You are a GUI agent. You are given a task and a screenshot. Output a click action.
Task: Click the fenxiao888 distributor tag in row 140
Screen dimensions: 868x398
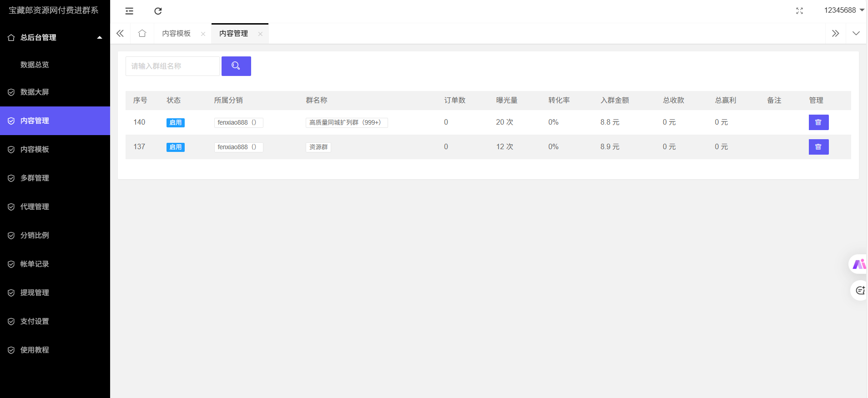[x=238, y=122]
